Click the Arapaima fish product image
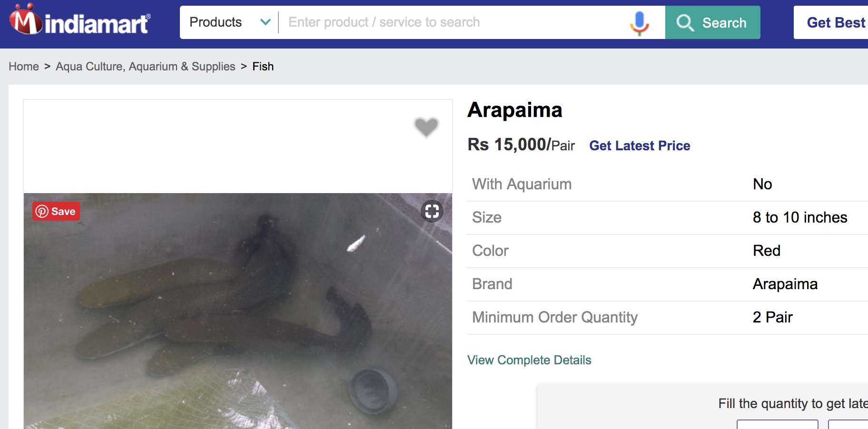This screenshot has height=429, width=868. click(x=238, y=311)
